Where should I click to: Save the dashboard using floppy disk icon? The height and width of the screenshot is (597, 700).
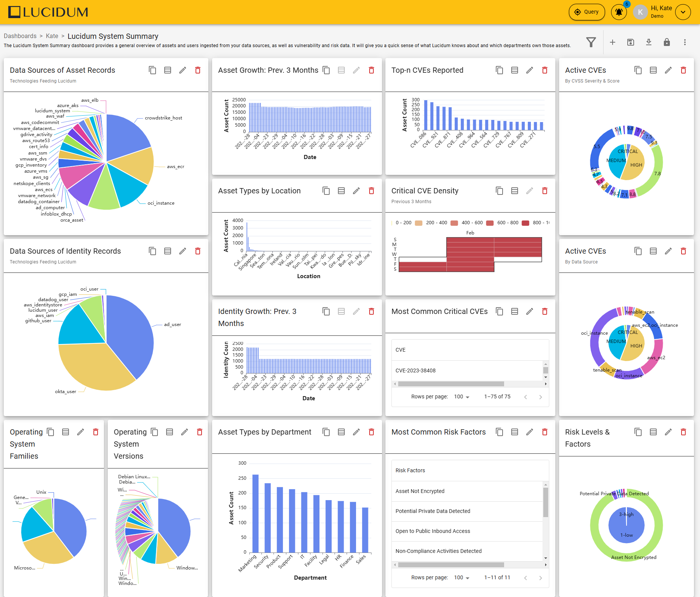[631, 42]
